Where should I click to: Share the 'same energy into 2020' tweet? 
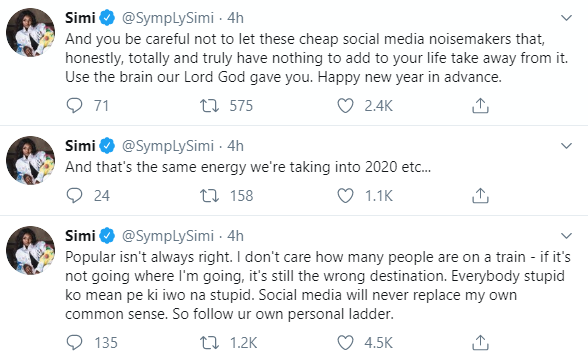point(480,195)
